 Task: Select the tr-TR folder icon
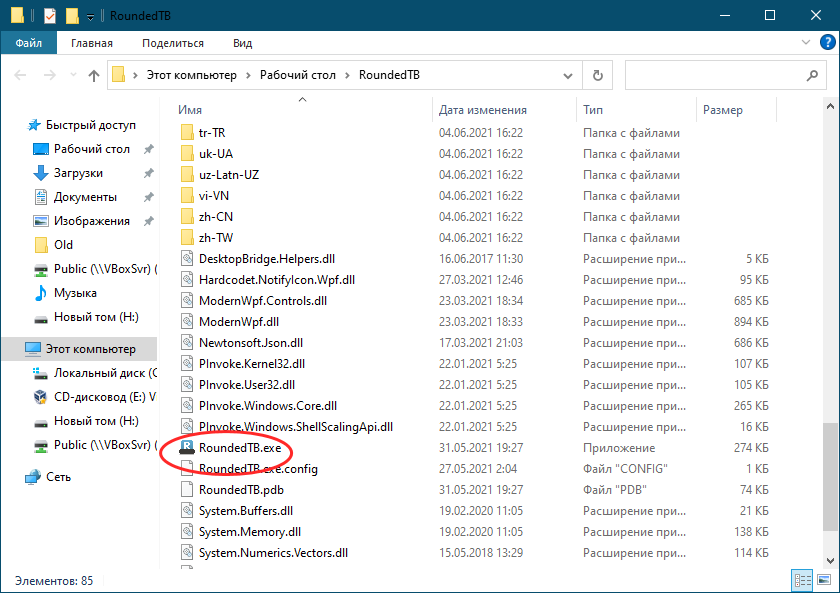187,132
